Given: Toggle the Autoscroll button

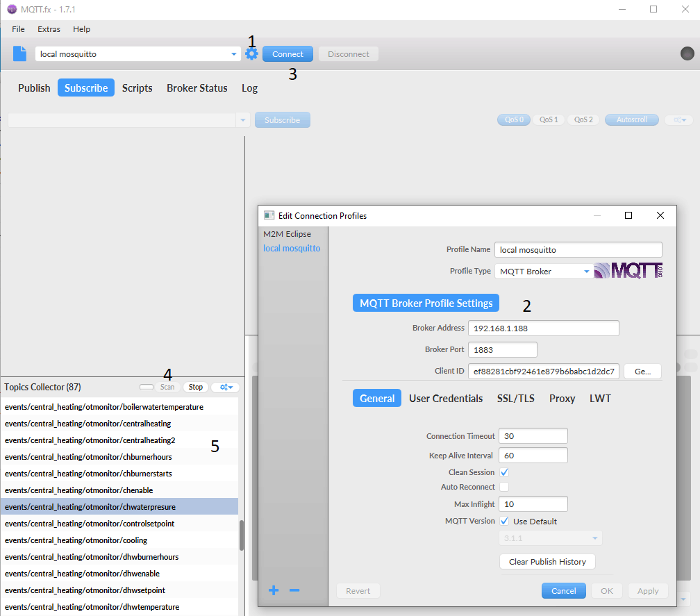Looking at the screenshot, I should click(x=632, y=119).
